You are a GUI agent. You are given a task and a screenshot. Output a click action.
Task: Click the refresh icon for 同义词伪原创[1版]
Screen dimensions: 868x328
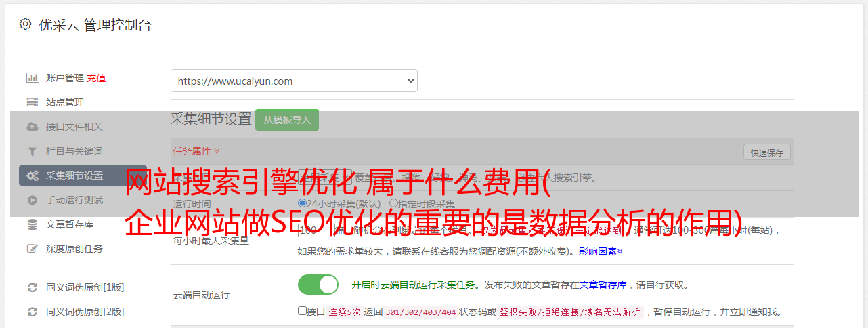(x=32, y=287)
